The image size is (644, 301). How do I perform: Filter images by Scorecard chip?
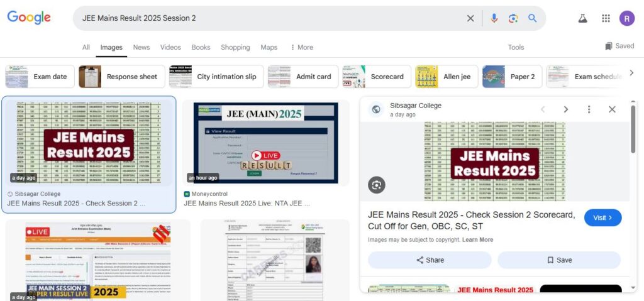(x=377, y=77)
